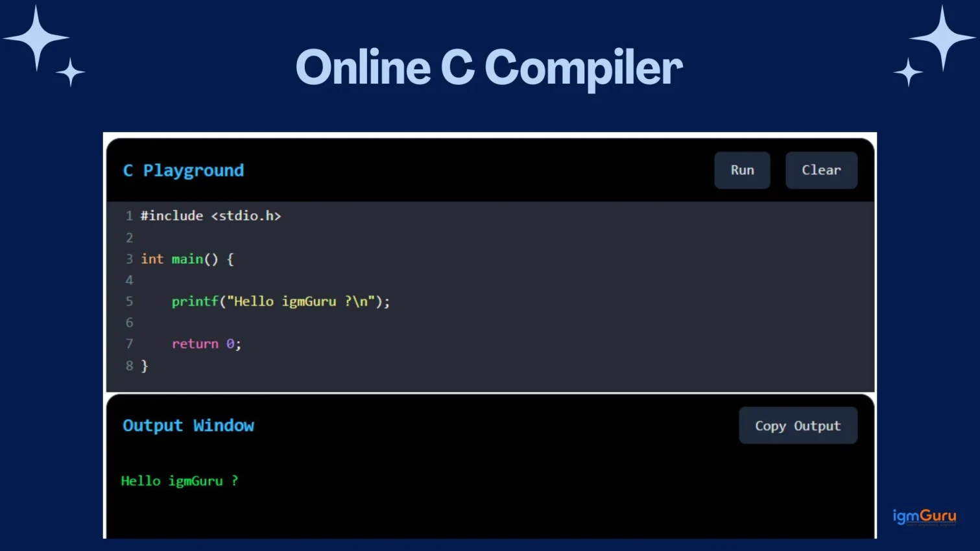Click the Run button
The image size is (980, 551).
pyautogui.click(x=742, y=170)
